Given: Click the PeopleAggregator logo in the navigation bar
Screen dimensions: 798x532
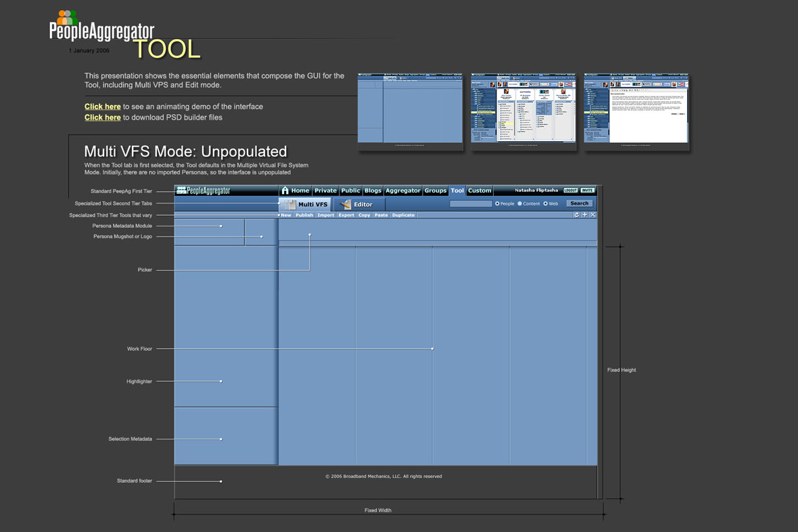Looking at the screenshot, I should tap(203, 191).
